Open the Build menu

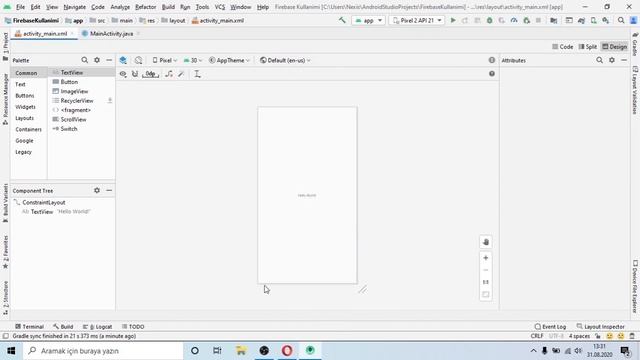168,7
